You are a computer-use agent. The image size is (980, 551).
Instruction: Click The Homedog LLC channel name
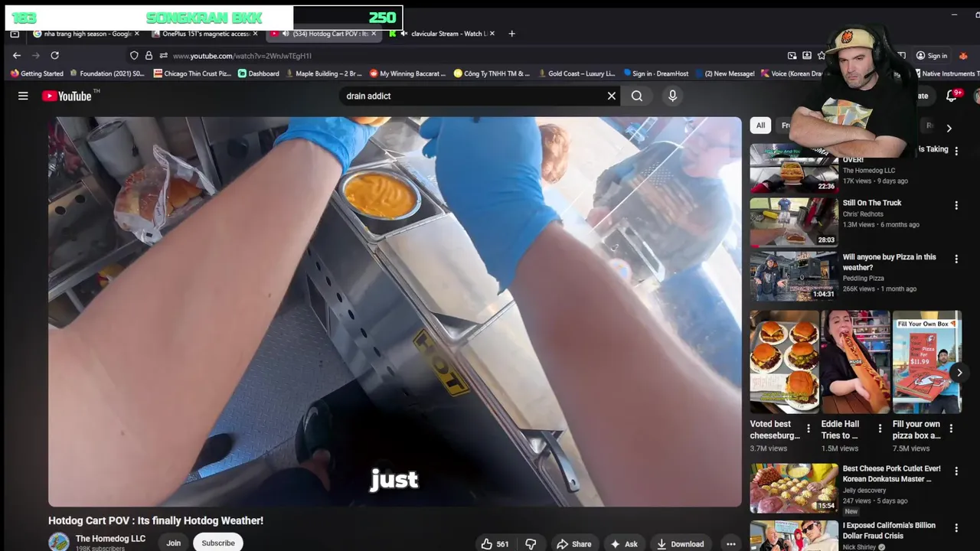[110, 539]
